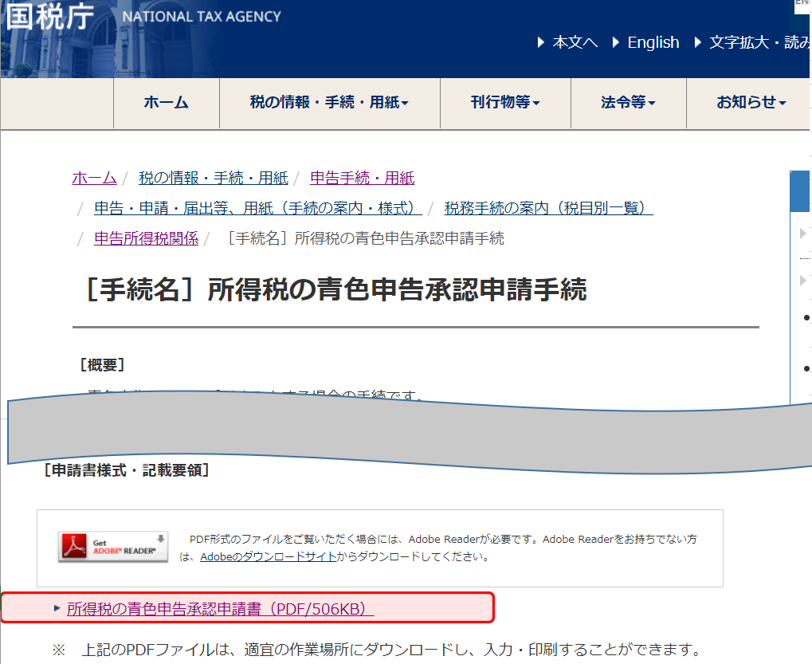
Task: Click the Get Adobe Reader badge
Action: pyautogui.click(x=113, y=546)
